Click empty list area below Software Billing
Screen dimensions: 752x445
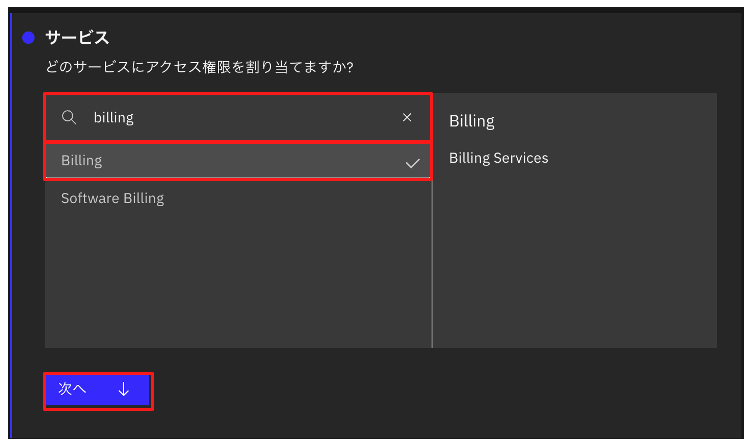[x=238, y=280]
